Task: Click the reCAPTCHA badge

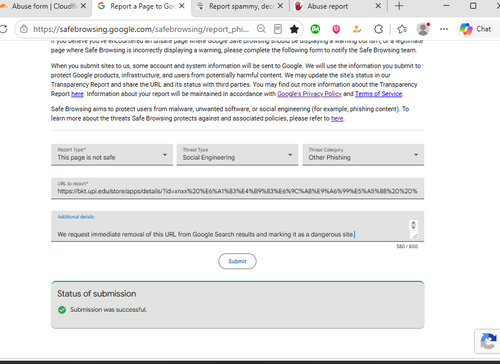Action: pos(487,341)
